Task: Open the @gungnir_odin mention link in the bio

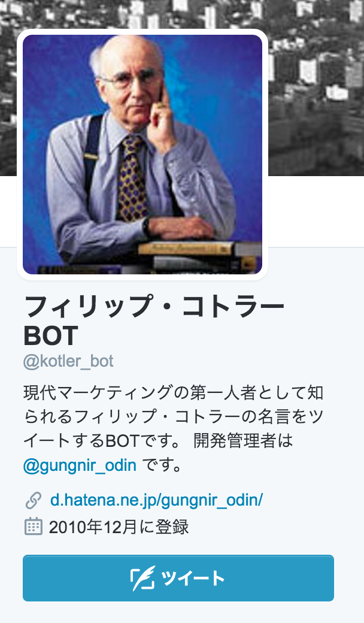Action: pos(80,464)
